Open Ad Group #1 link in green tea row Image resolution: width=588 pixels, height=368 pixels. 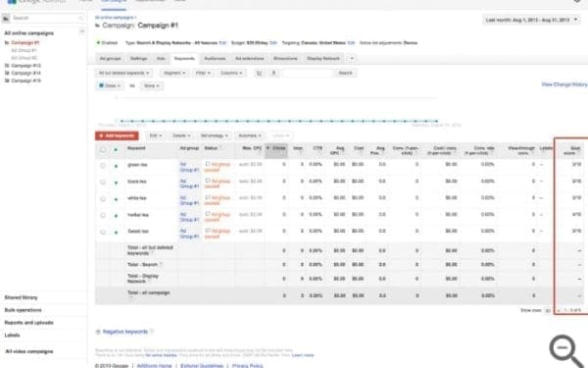pos(189,167)
